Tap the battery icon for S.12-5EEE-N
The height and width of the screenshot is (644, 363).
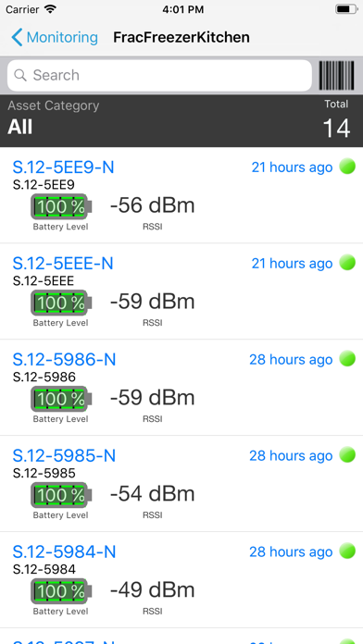coord(61,303)
